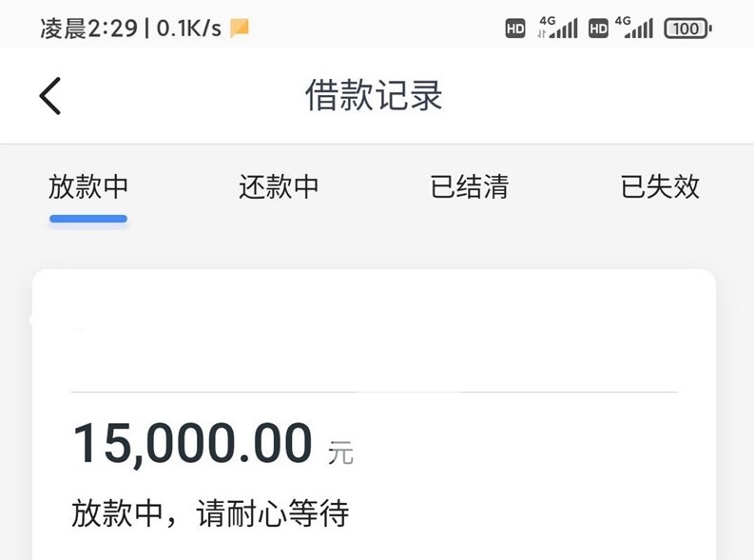754x560 pixels.
Task: Tap the first HD status icon
Action: click(x=515, y=29)
